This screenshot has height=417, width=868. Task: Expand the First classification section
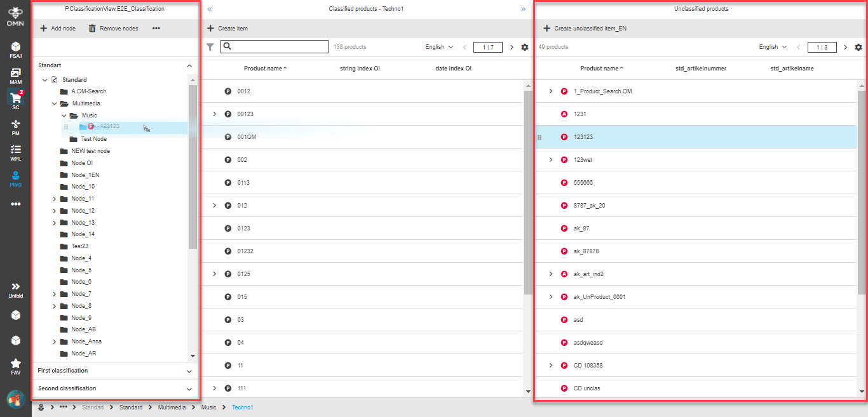click(x=189, y=371)
